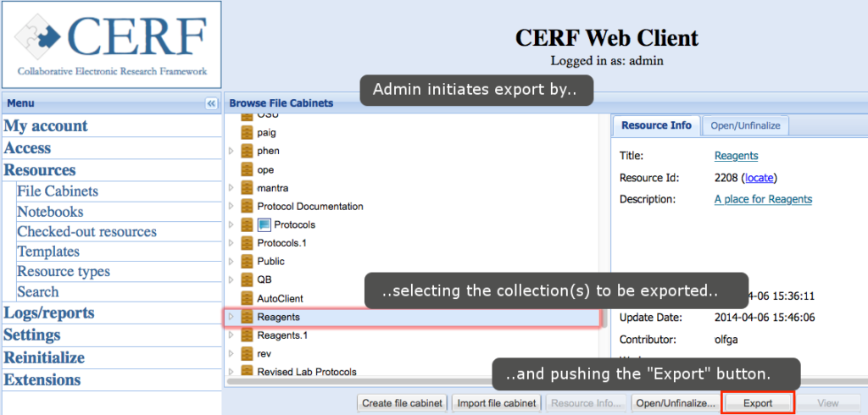Image resolution: width=868 pixels, height=415 pixels.
Task: Open the Settings menu section
Action: click(x=32, y=335)
